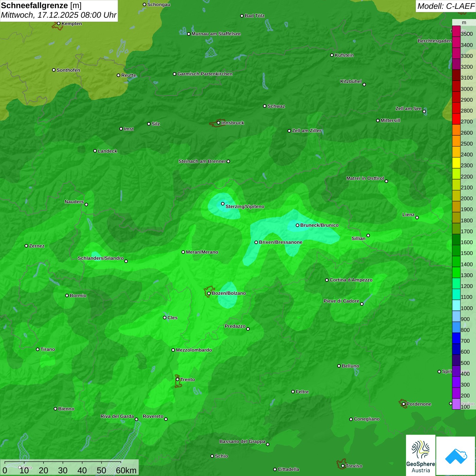Click the 'Modell: C-LAEF' label

(446, 6)
